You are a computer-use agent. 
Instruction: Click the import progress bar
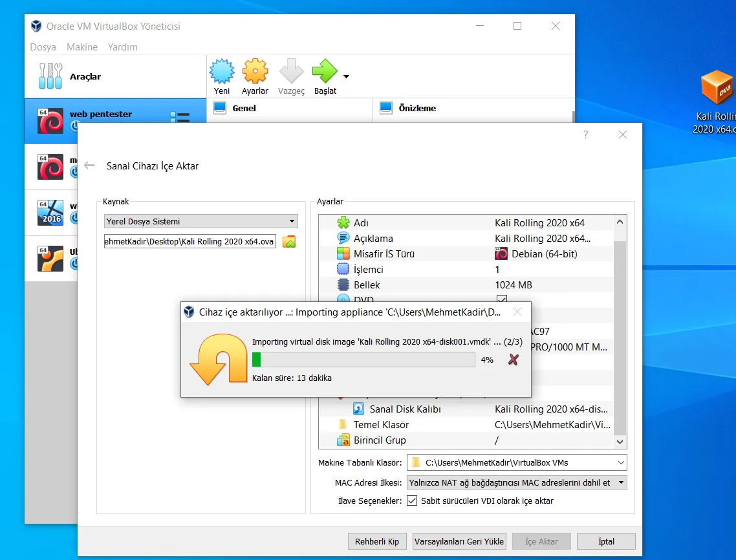click(363, 360)
